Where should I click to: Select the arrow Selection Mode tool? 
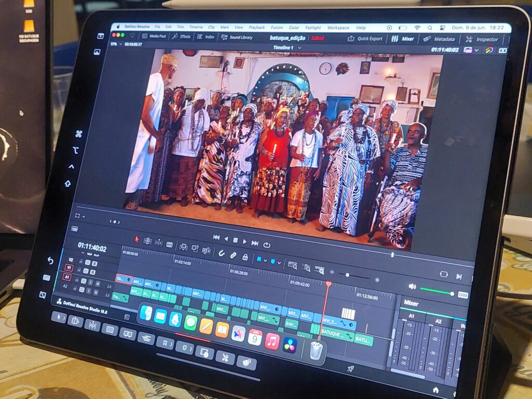tap(137, 239)
